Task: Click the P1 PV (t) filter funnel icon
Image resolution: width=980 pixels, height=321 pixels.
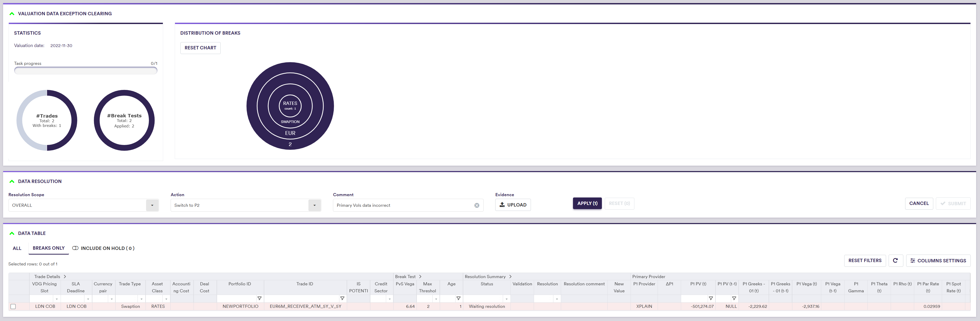Action: click(711, 299)
